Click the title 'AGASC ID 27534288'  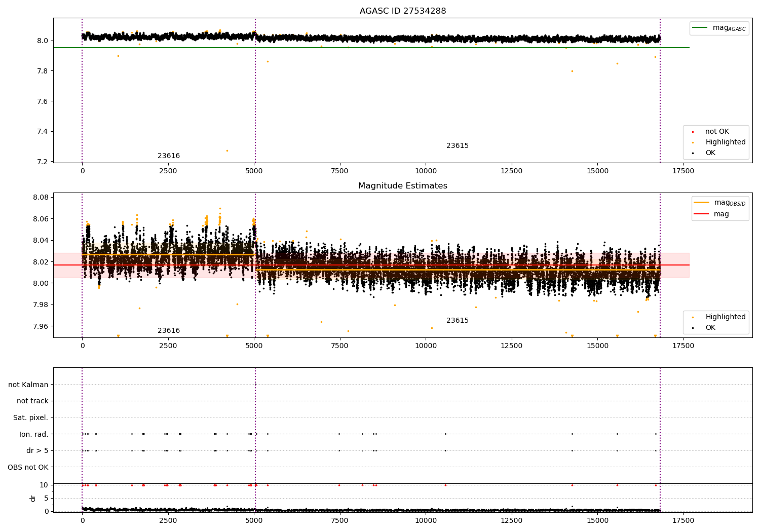pyautogui.click(x=403, y=11)
